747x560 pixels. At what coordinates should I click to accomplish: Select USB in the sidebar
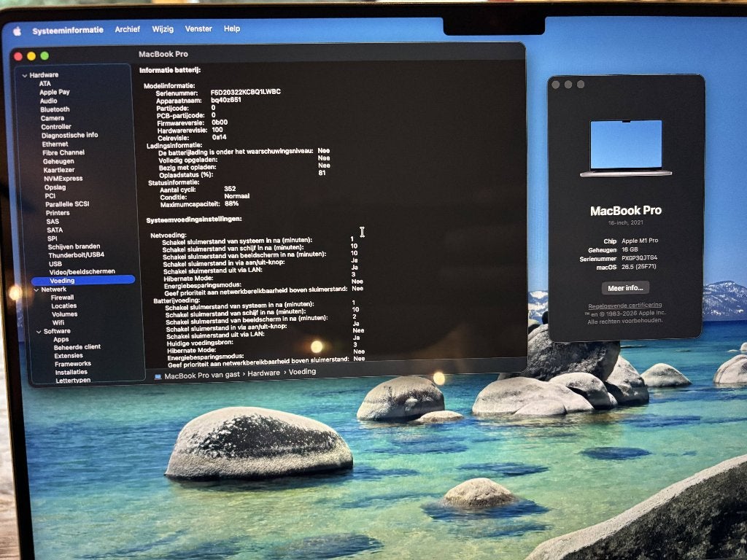55,264
